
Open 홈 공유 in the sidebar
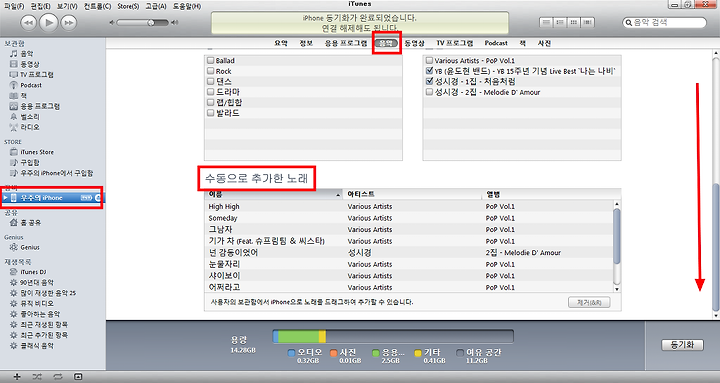tap(25, 223)
